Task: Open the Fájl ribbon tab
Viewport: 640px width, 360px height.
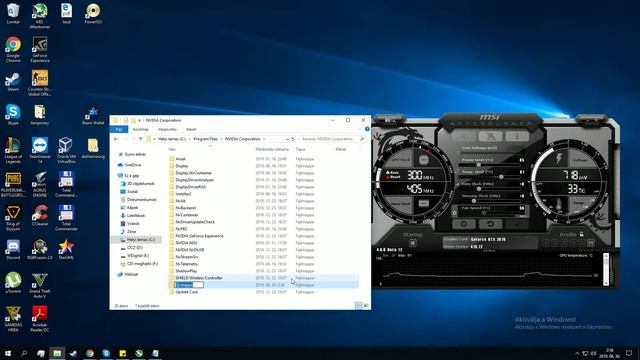Action: (x=119, y=129)
